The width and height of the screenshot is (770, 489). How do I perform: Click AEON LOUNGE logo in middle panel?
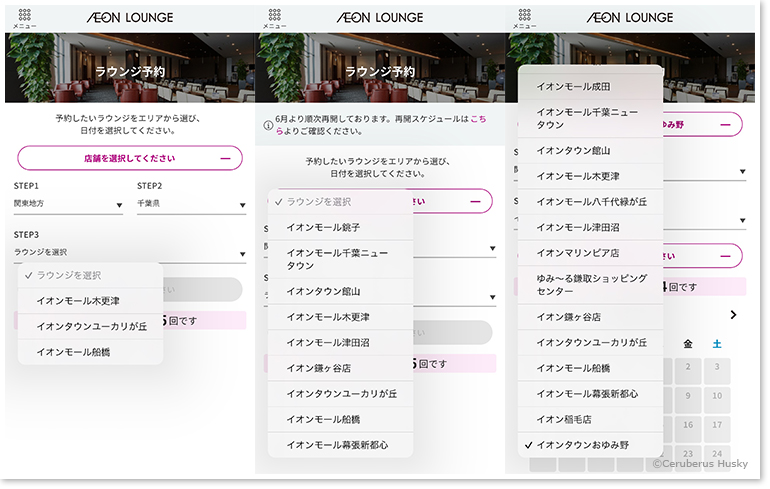(x=380, y=18)
